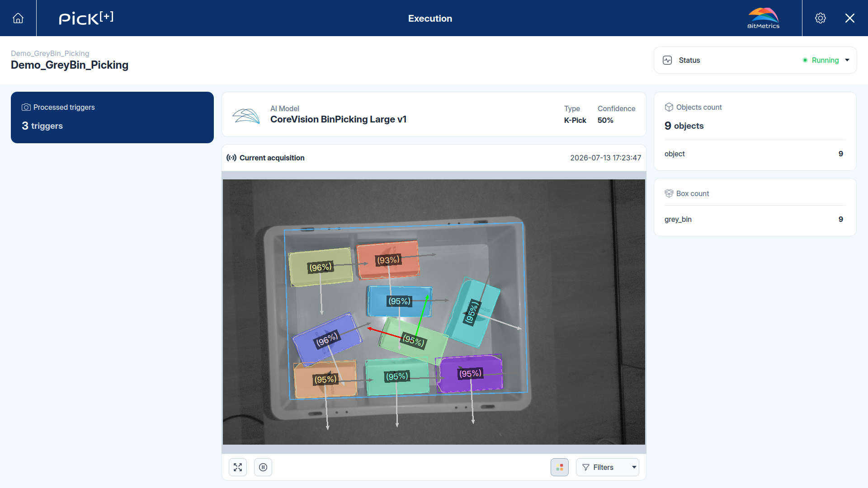Click the Demo_GreyBin_Picking breadcrumb text
The width and height of the screenshot is (868, 488).
point(50,53)
